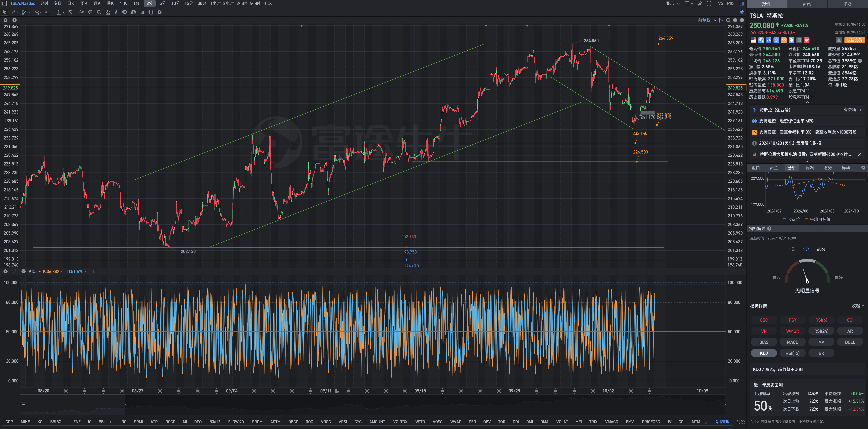Pick the price range measure tool
868x429 pixels.
(x=59, y=12)
